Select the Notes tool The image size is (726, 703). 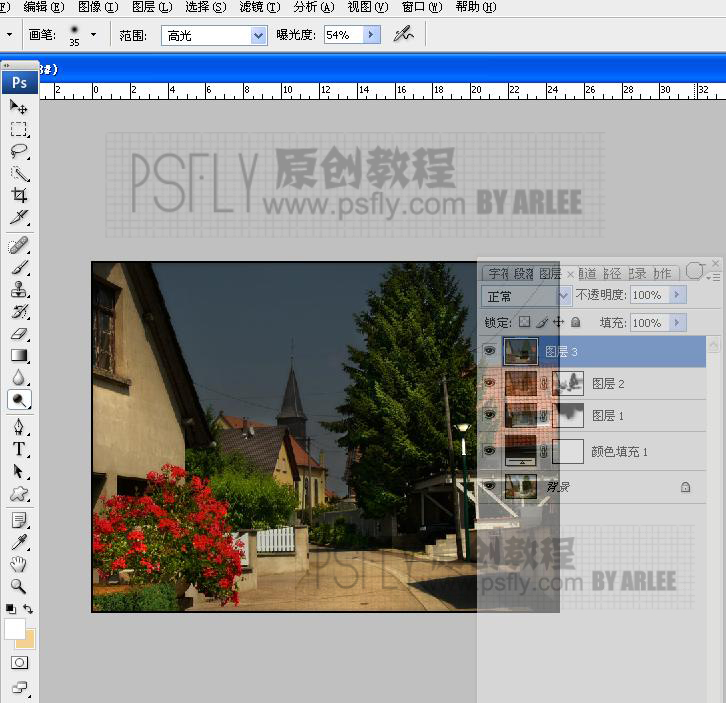coord(19,521)
